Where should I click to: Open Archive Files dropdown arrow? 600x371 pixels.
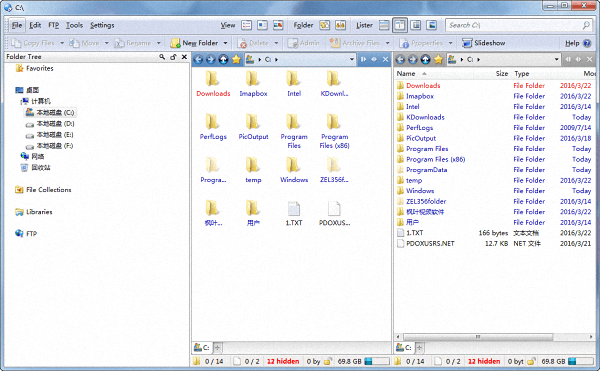coord(388,43)
